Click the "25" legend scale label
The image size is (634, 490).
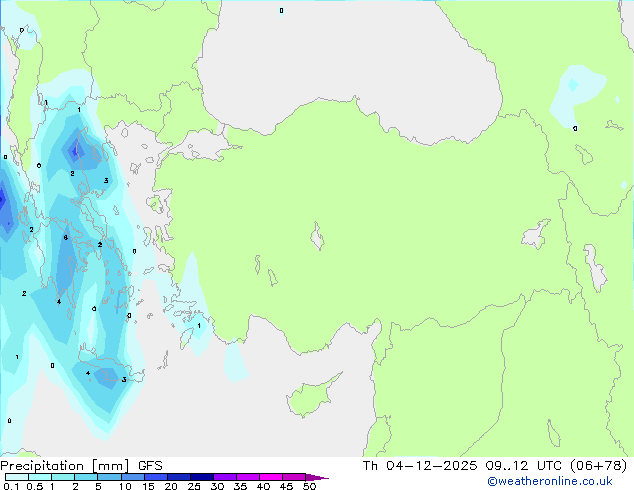click(x=194, y=486)
